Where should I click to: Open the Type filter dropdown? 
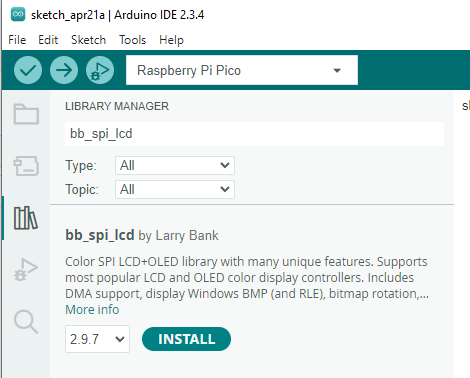pyautogui.click(x=175, y=165)
